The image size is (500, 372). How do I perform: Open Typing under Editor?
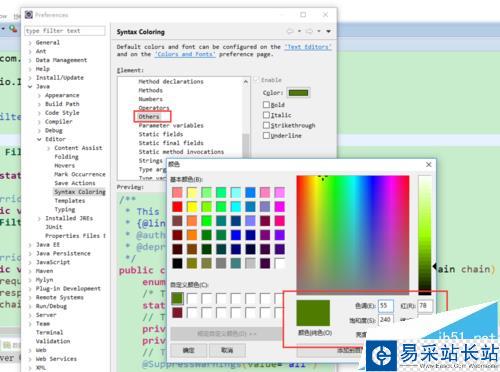point(65,210)
